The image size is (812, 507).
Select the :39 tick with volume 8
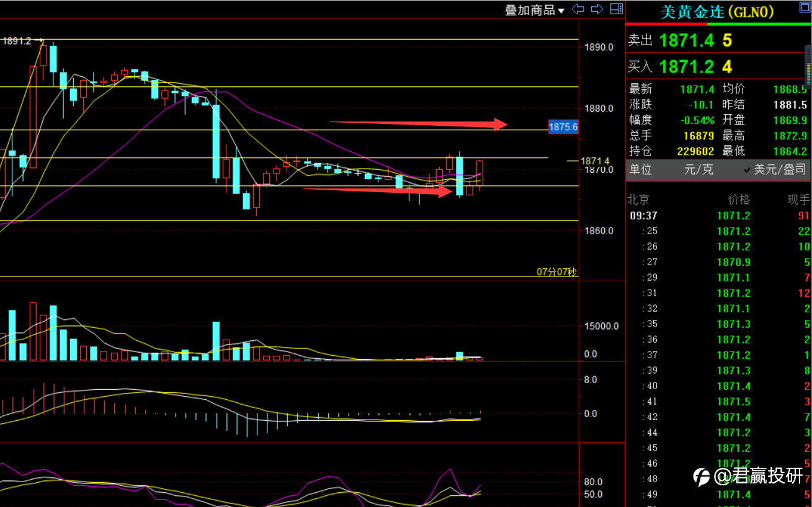[x=718, y=371]
